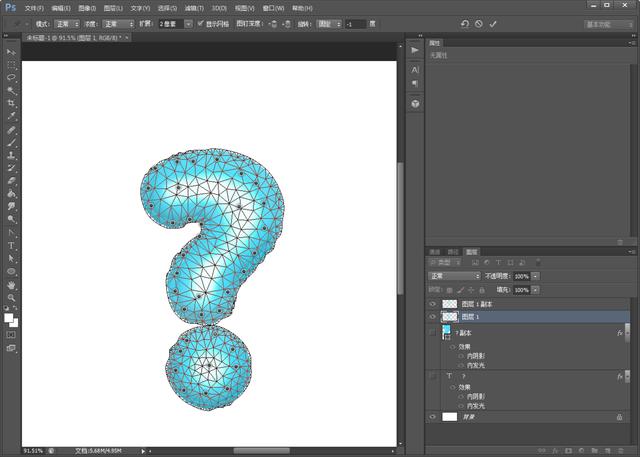This screenshot has height=457, width=640.
Task: Select the Eraser tool
Action: (11, 181)
